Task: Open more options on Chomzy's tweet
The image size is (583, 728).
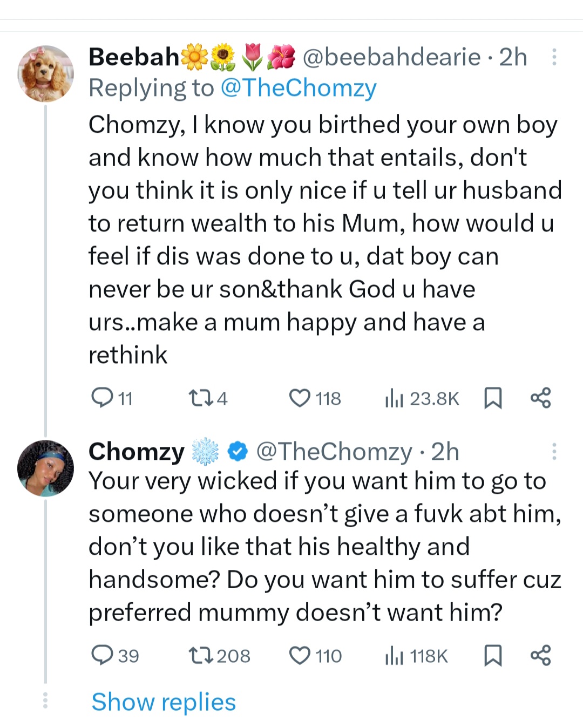Action: [554, 452]
